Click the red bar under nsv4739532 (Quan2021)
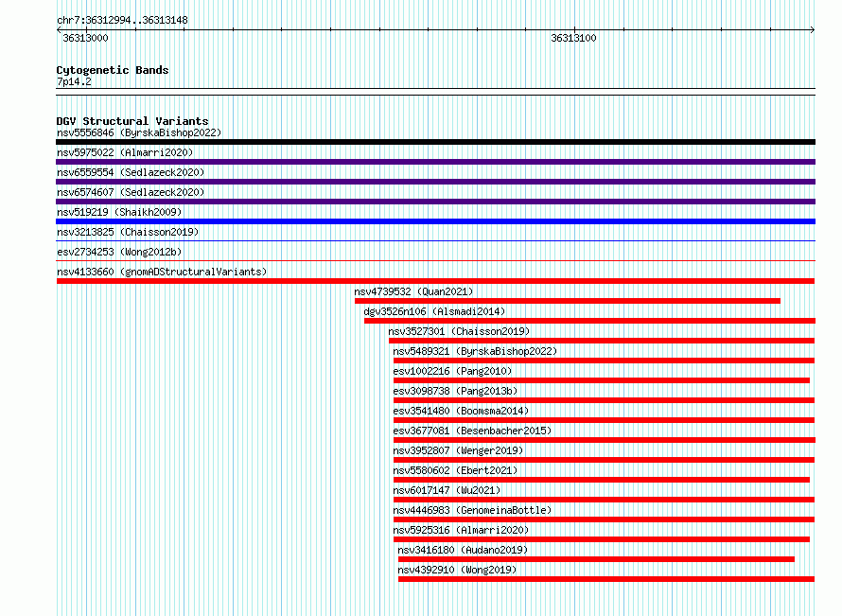842x616 pixels. click(x=567, y=301)
